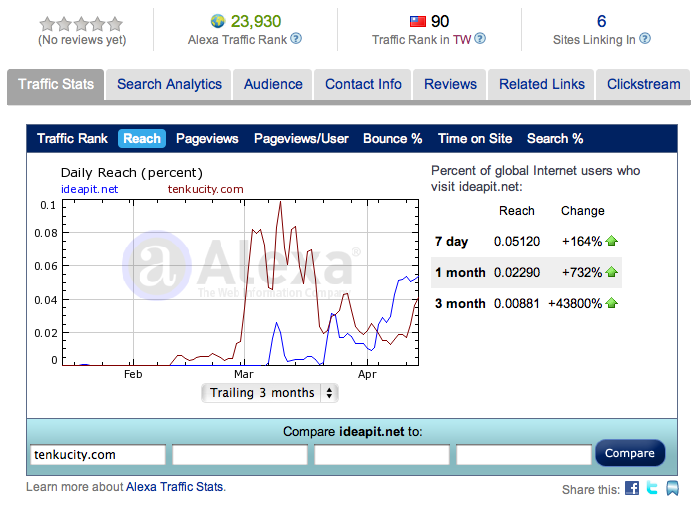This screenshot has width=699, height=507.
Task: Click the green up arrow for 1 month
Action: pyautogui.click(x=612, y=272)
